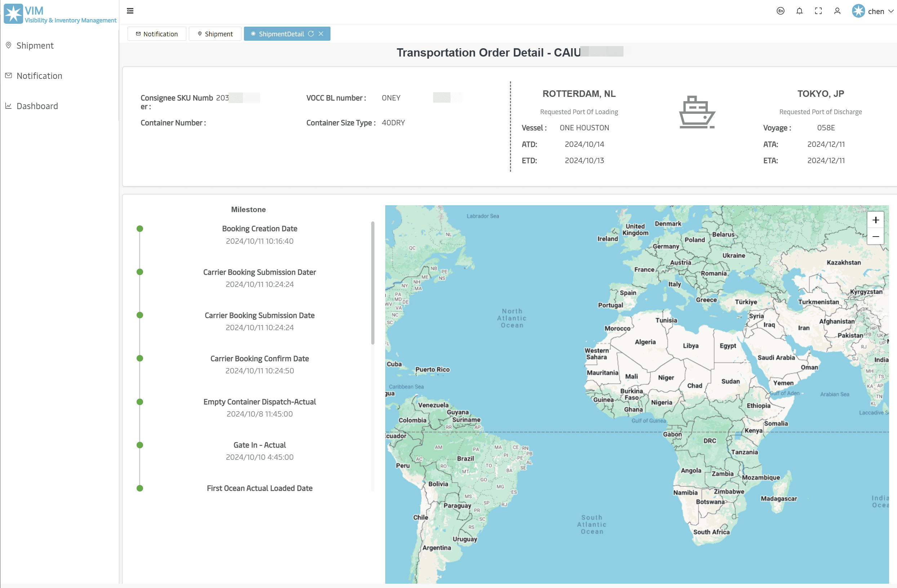
Task: Open notifications bell icon
Action: [x=799, y=11]
